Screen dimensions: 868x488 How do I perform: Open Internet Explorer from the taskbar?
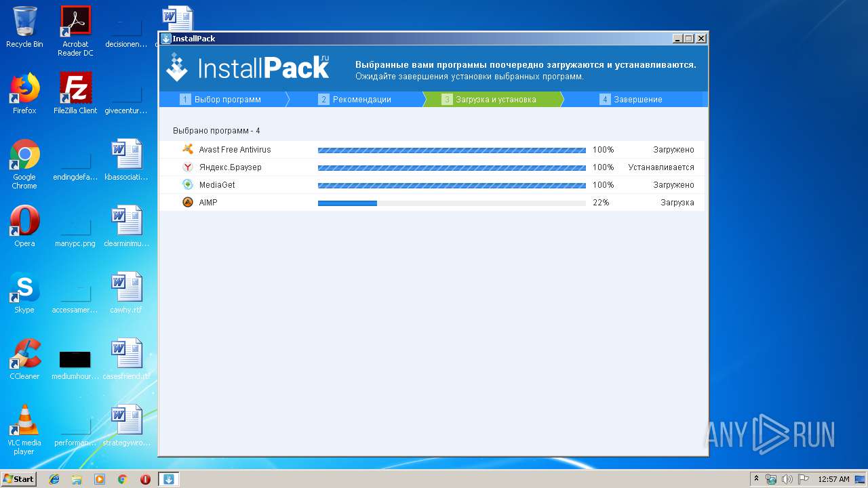tap(54, 479)
